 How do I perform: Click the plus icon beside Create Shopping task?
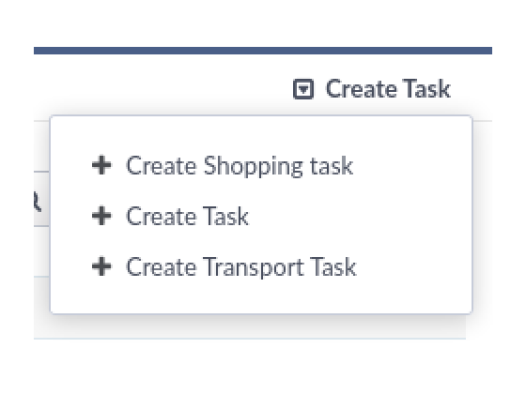pos(101,165)
